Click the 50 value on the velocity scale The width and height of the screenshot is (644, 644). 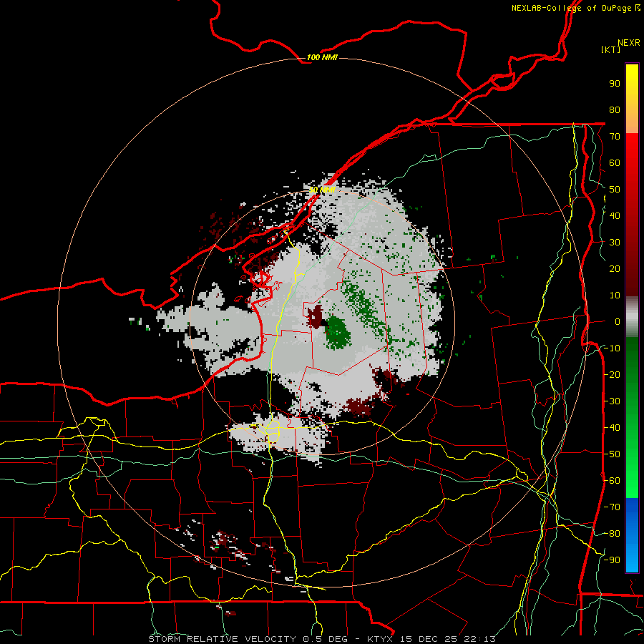pyautogui.click(x=615, y=190)
